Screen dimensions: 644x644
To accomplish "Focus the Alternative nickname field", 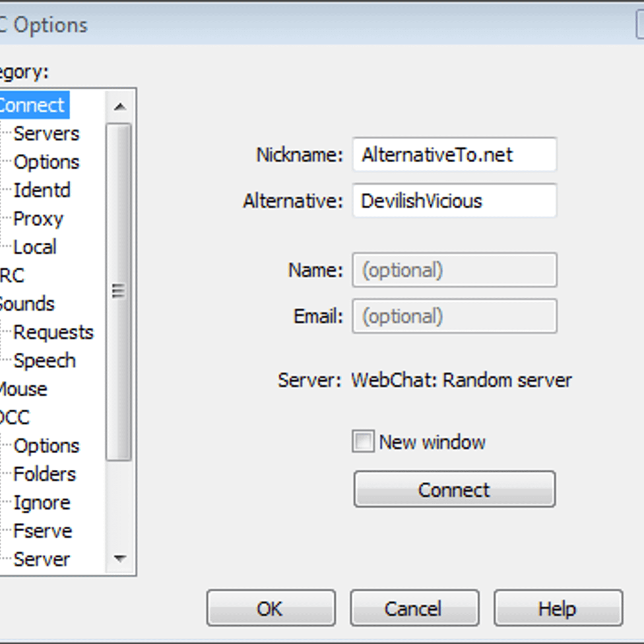I will point(454,200).
